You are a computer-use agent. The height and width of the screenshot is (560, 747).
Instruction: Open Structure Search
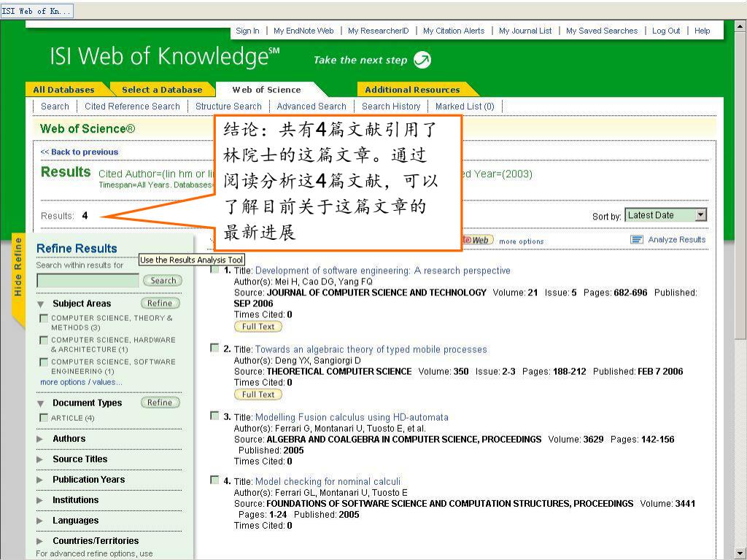pyautogui.click(x=228, y=106)
